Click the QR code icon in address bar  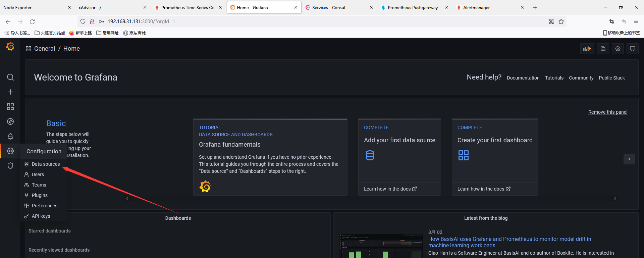pyautogui.click(x=552, y=21)
